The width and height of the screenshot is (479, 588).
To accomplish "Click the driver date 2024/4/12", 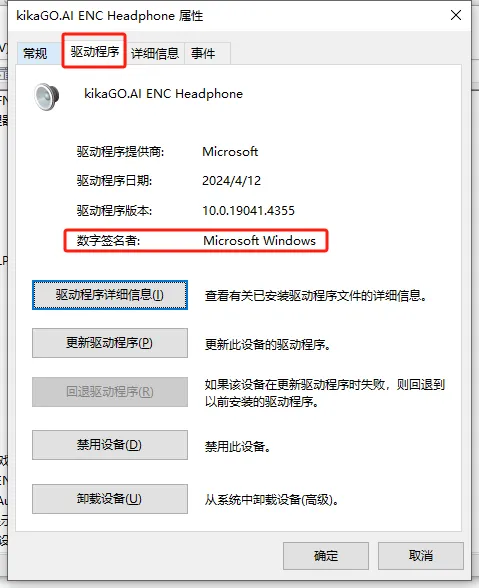I will 231,181.
